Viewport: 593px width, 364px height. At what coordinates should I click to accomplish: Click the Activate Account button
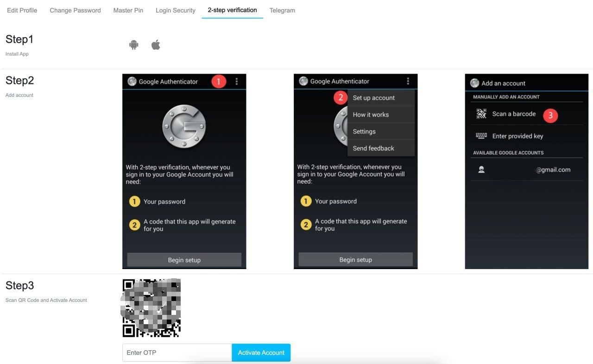(x=261, y=352)
